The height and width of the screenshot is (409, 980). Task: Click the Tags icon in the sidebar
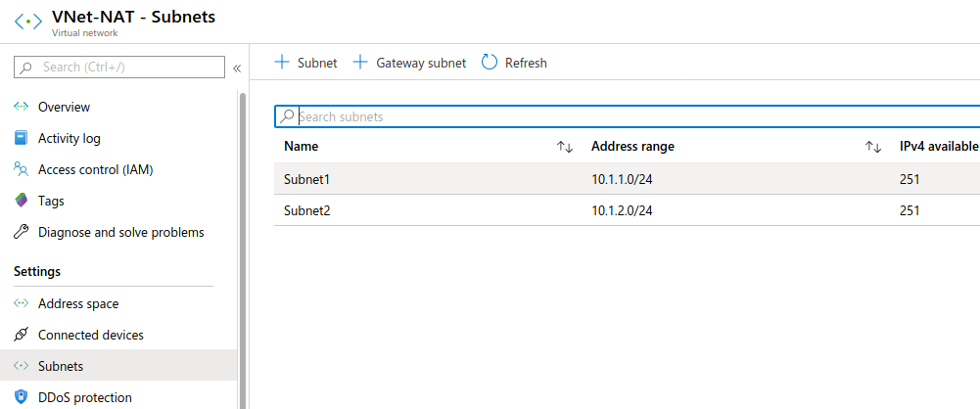(21, 201)
